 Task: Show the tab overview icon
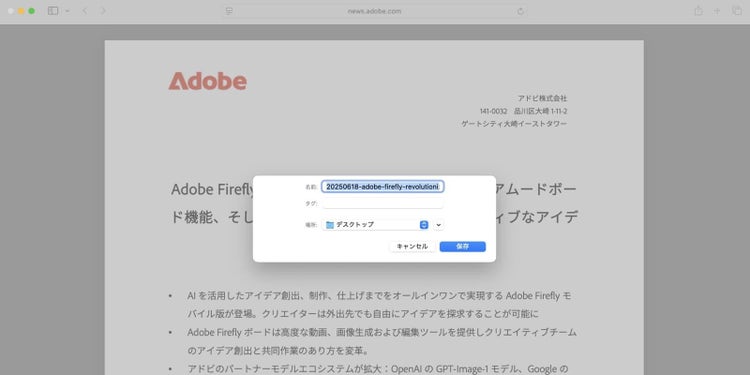click(737, 11)
